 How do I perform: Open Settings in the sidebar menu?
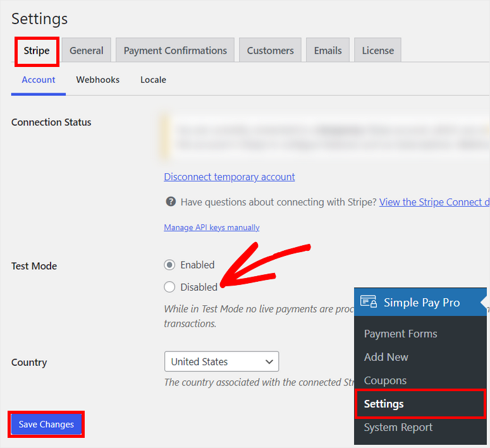(420, 404)
